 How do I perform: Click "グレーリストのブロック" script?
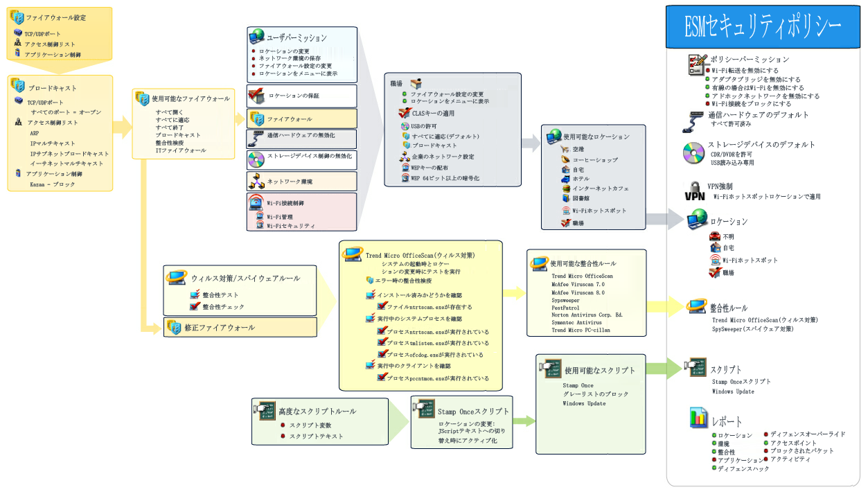(596, 394)
